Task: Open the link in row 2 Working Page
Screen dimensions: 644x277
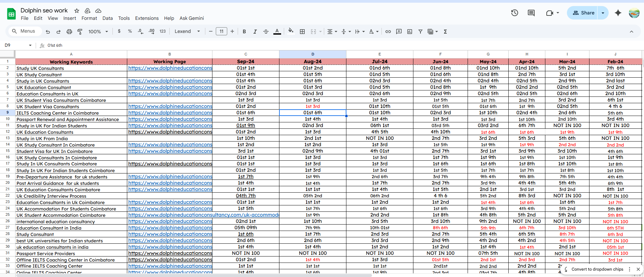Action: (170, 68)
